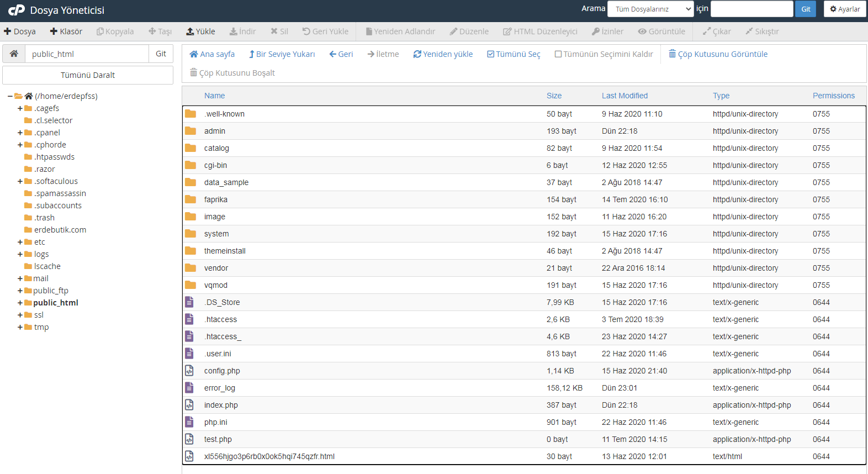Click Git button next to search box
This screenshot has width=868, height=474.
coord(806,9)
